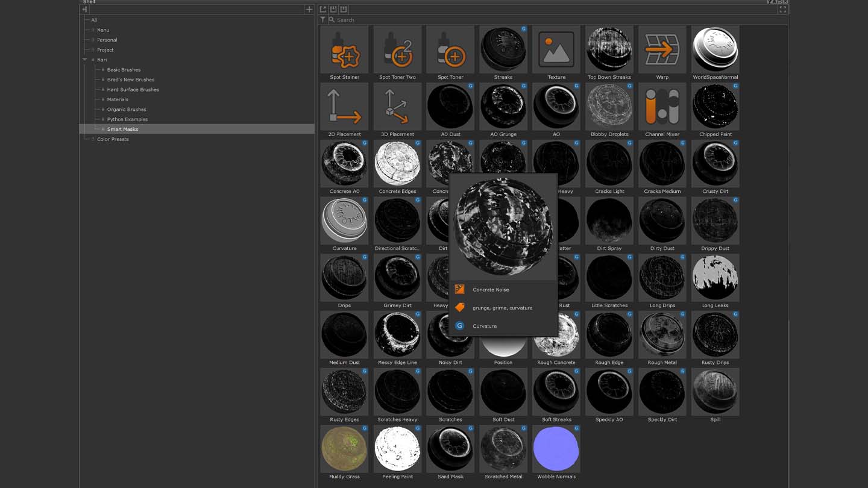
Task: Open the Color Presets shelf
Action: pyautogui.click(x=113, y=139)
